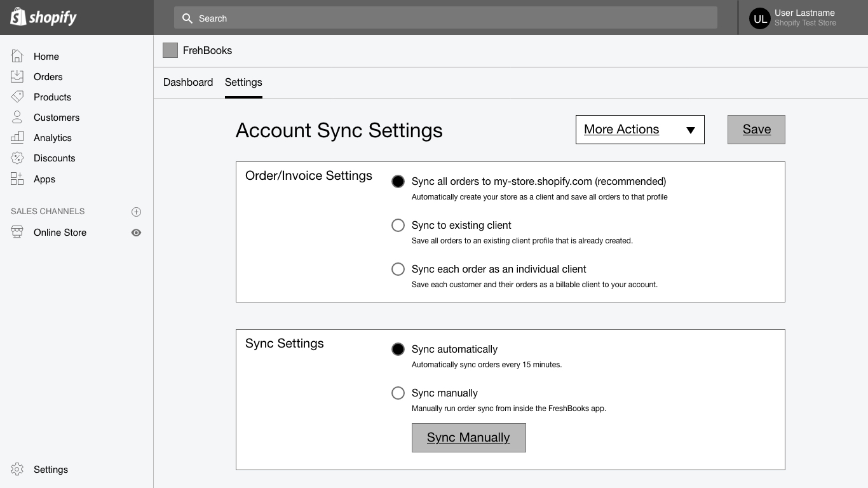868x488 pixels.
Task: Open Customers via the person icon
Action: 17,117
